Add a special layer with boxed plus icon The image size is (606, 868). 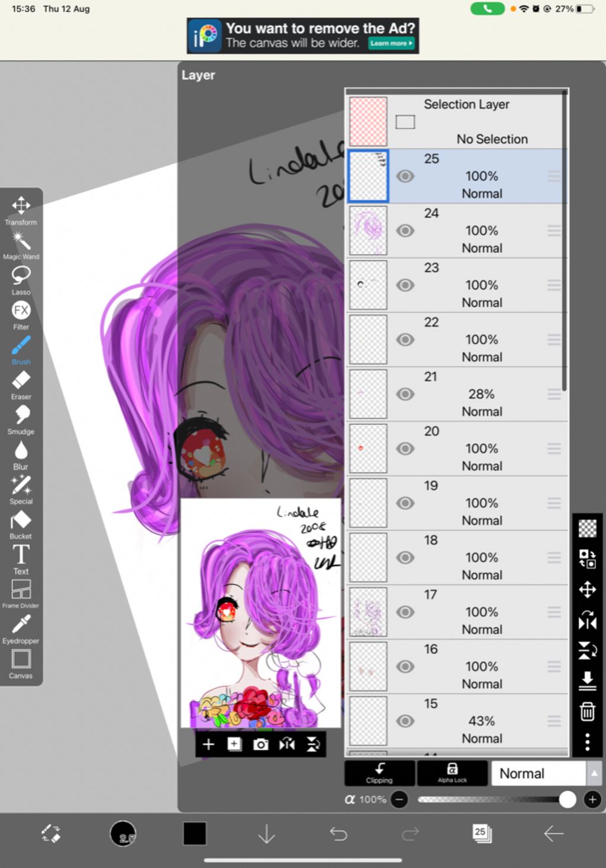234,744
